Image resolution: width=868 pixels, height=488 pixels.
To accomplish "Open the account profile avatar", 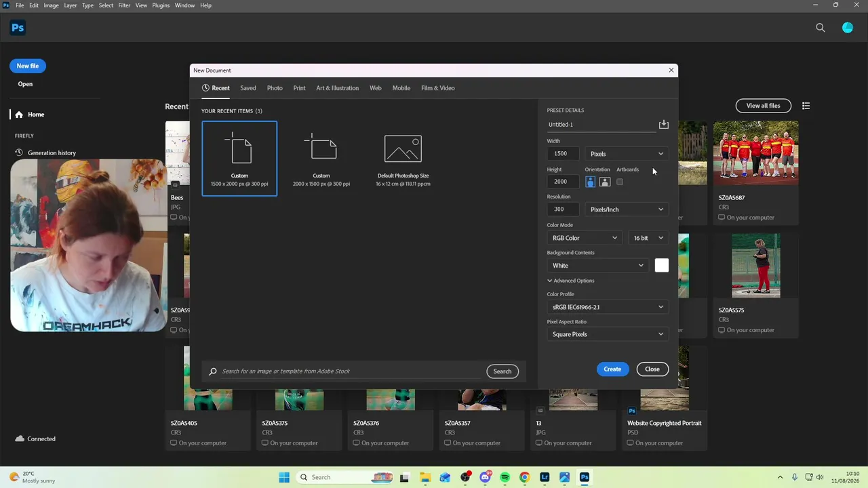I will tap(848, 28).
